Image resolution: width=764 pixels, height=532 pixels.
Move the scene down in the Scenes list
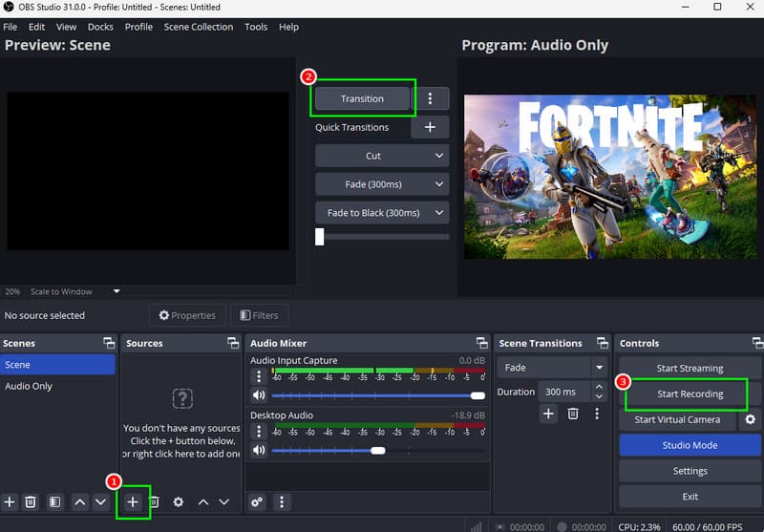click(100, 501)
